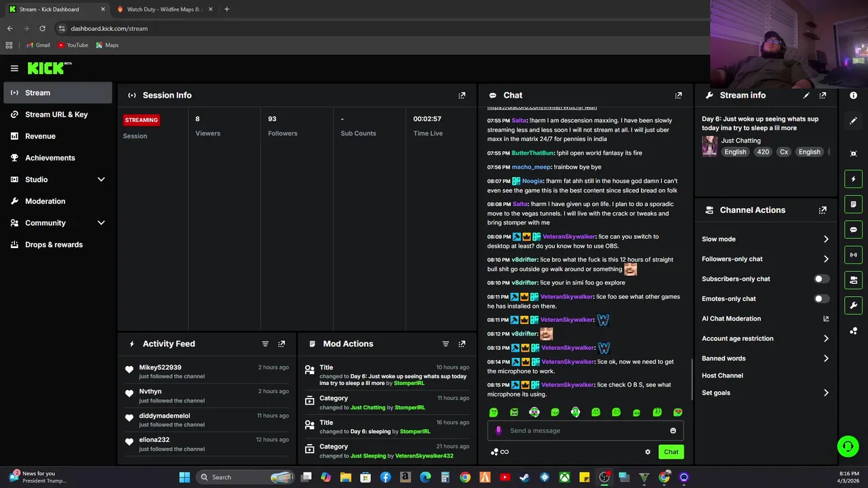868x488 pixels.
Task: Open the Maps bookmark
Action: tap(107, 45)
